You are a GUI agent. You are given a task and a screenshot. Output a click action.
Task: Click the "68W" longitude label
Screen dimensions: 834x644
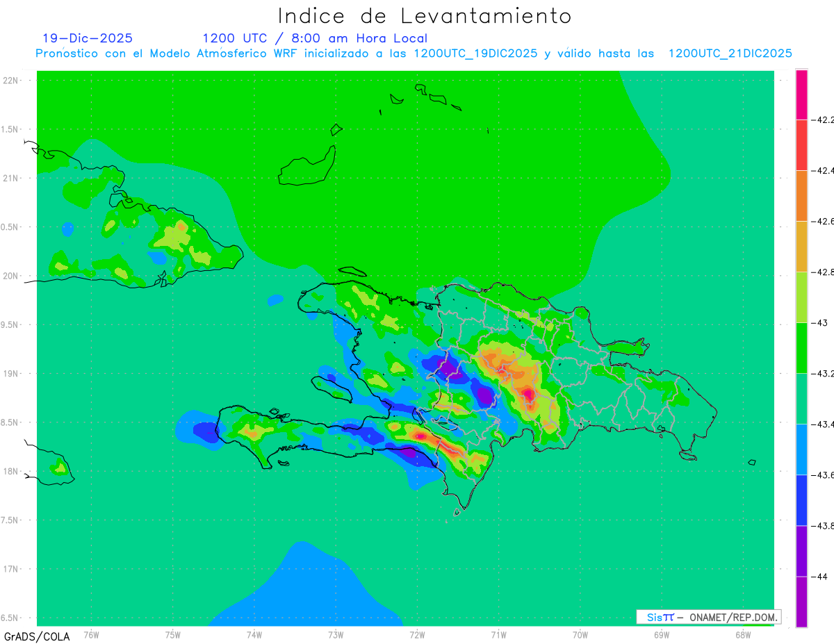tap(743, 634)
